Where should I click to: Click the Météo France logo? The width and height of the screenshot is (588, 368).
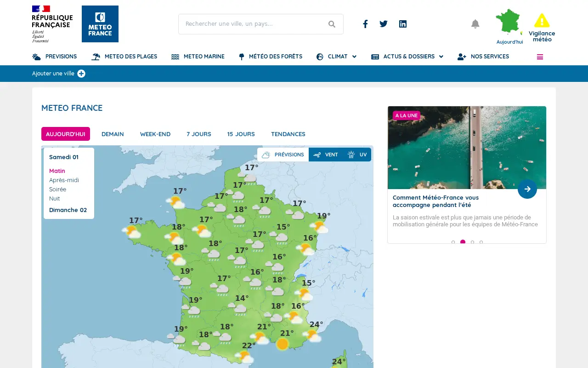point(100,24)
